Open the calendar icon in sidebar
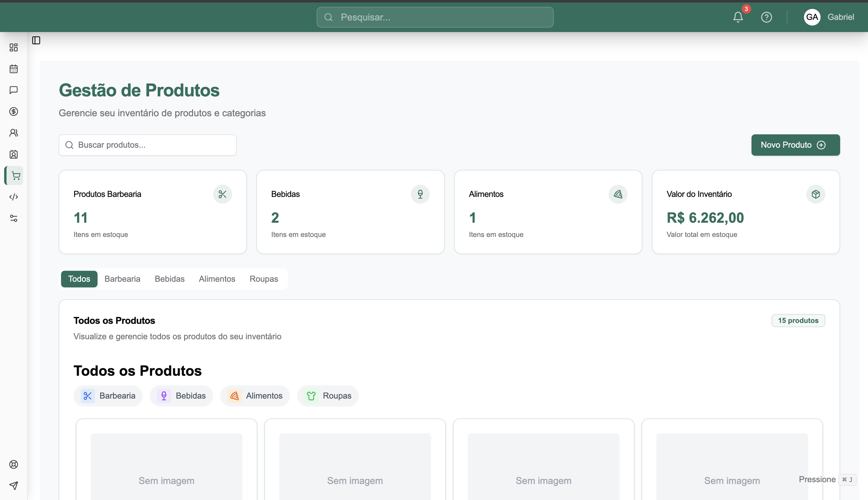868x500 pixels. (x=13, y=69)
